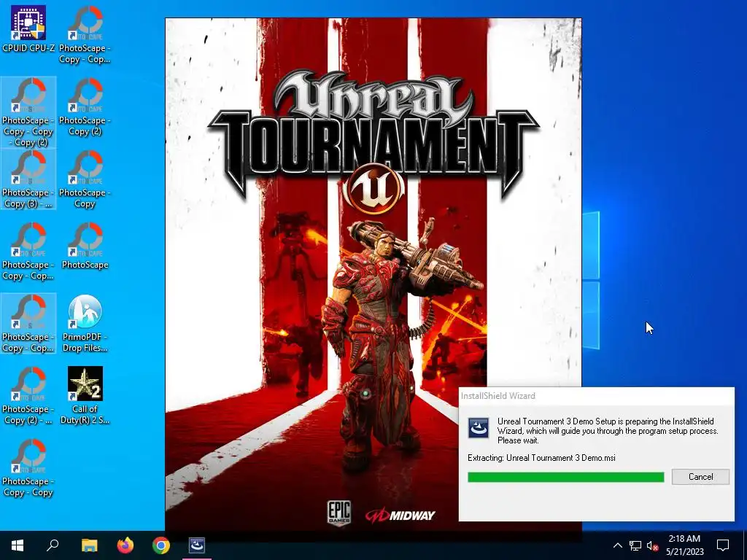Select the shortcut labeled exactly 'PhotoScape - Copy'
This screenshot has height=560, width=747.
click(x=85, y=179)
